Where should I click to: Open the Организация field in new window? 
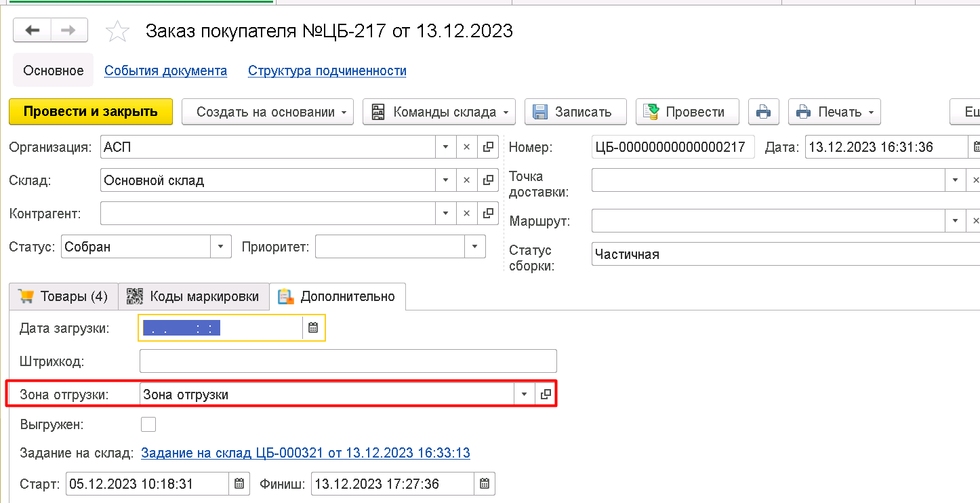click(487, 146)
